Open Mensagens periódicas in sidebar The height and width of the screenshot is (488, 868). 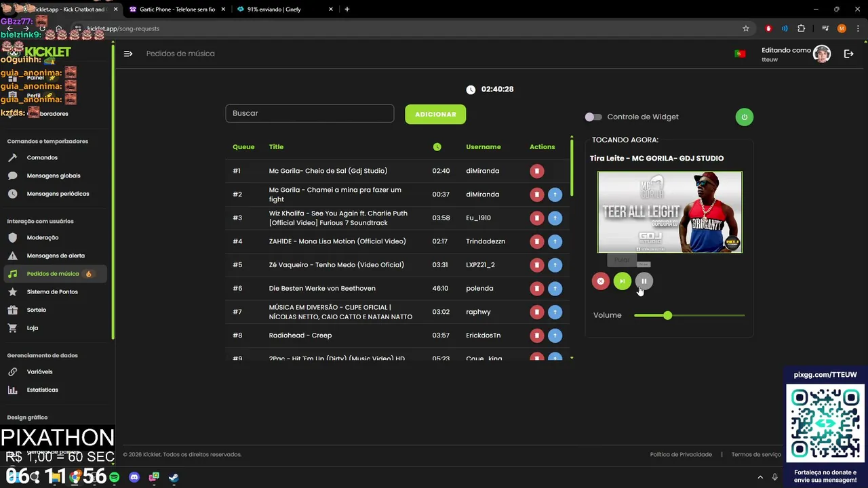pyautogui.click(x=58, y=194)
